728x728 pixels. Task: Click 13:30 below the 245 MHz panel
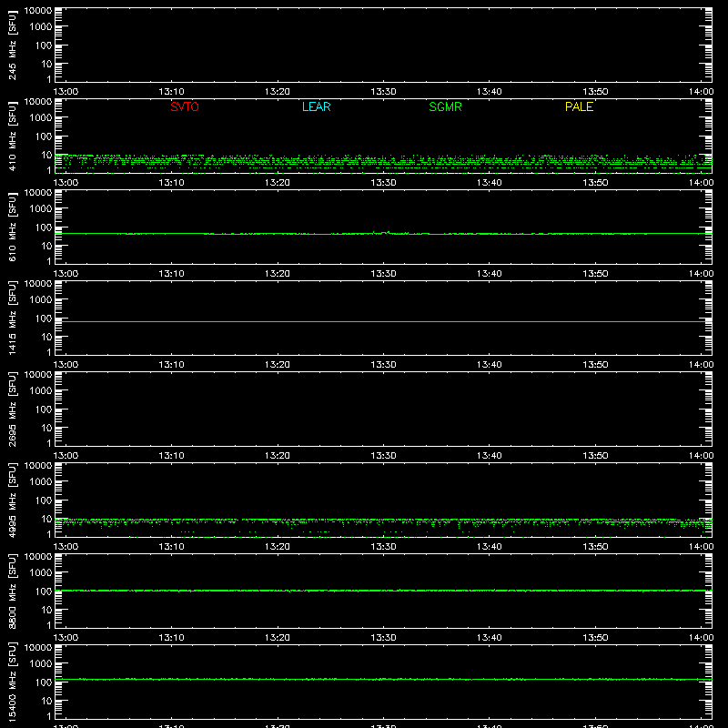click(x=383, y=92)
